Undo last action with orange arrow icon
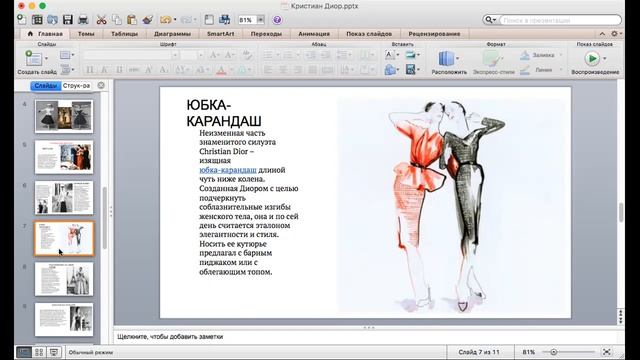The image size is (640, 360). pos(166,20)
